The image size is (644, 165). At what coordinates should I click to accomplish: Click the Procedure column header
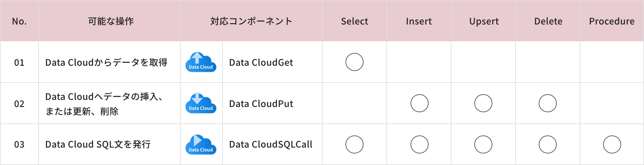[x=612, y=21]
